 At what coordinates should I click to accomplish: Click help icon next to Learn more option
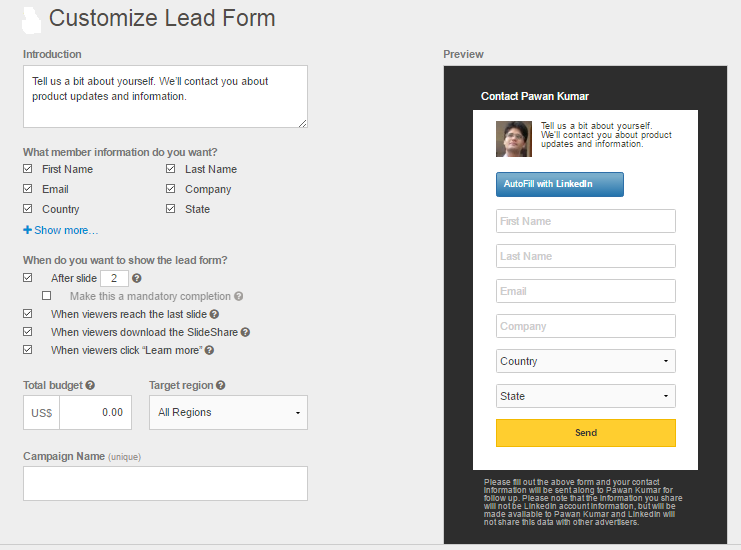(209, 350)
